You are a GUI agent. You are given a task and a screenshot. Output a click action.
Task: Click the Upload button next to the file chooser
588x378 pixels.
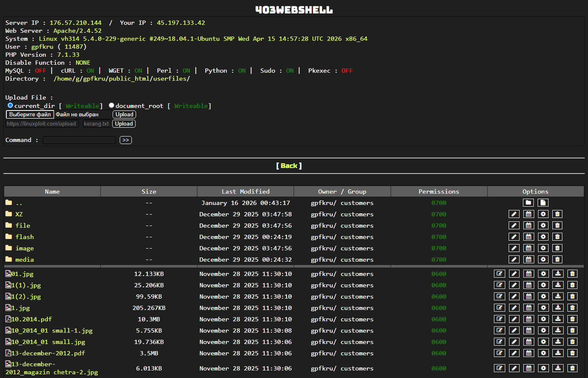tap(124, 115)
